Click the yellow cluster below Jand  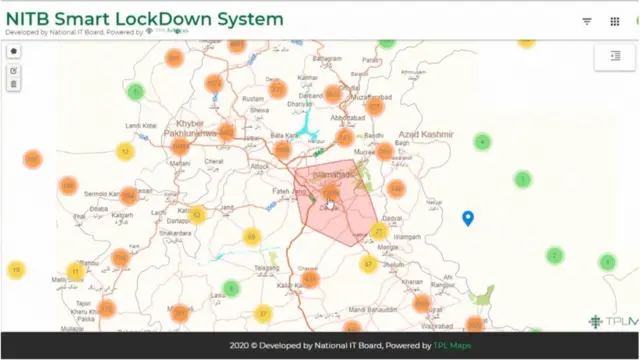click(251, 237)
